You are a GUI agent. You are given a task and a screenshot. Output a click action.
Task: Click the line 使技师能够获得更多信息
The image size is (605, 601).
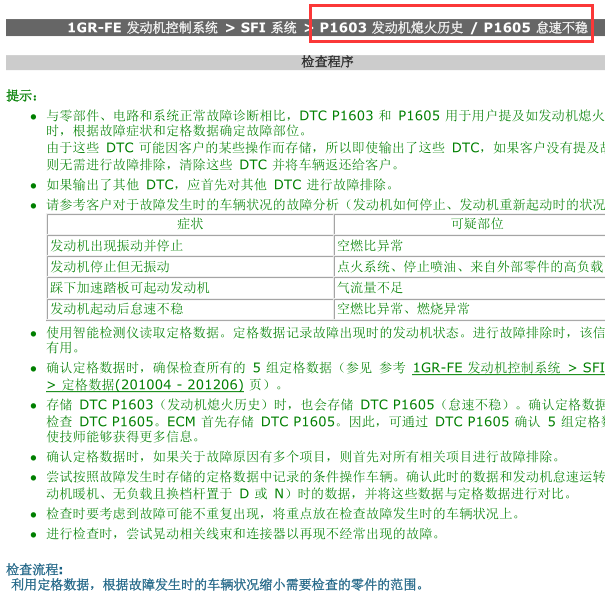point(123,437)
